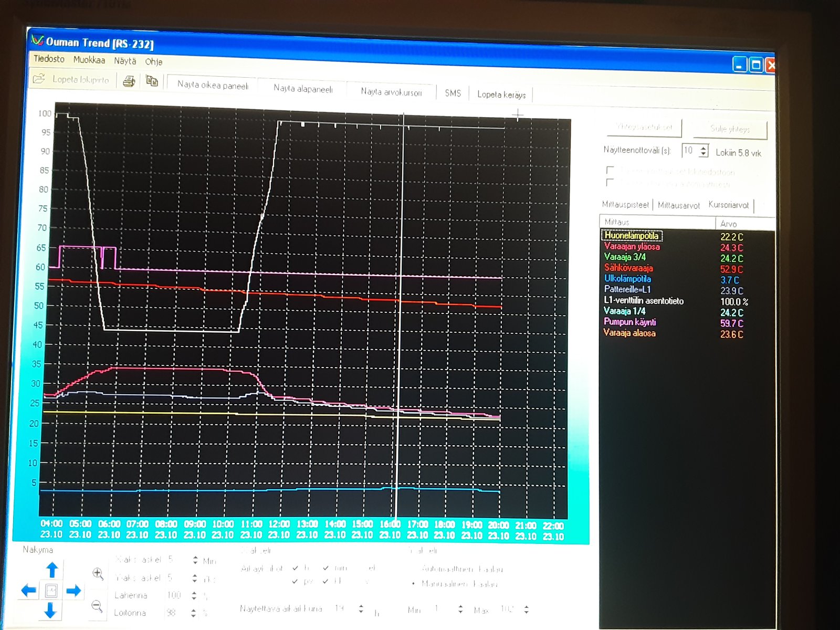Click the Näytä arvokursori button
Screen dimensions: 840x630
click(391, 92)
